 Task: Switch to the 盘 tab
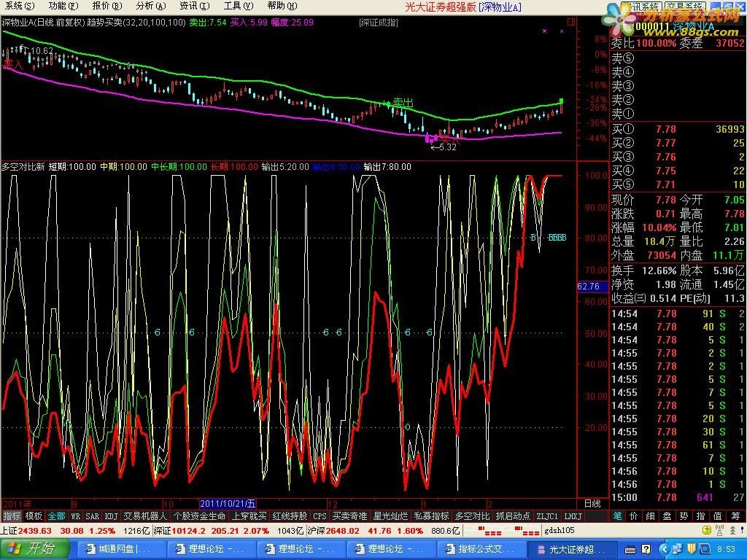pos(667,516)
